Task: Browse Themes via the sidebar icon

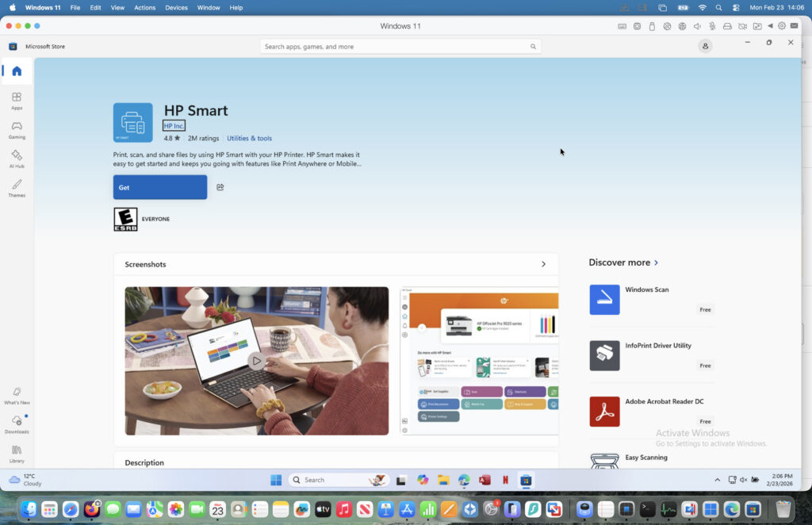Action: [x=16, y=189]
